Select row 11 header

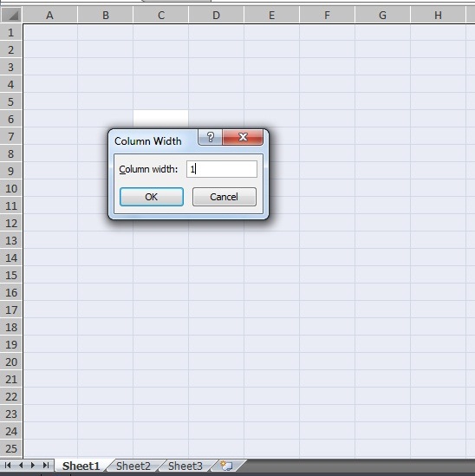click(11, 205)
